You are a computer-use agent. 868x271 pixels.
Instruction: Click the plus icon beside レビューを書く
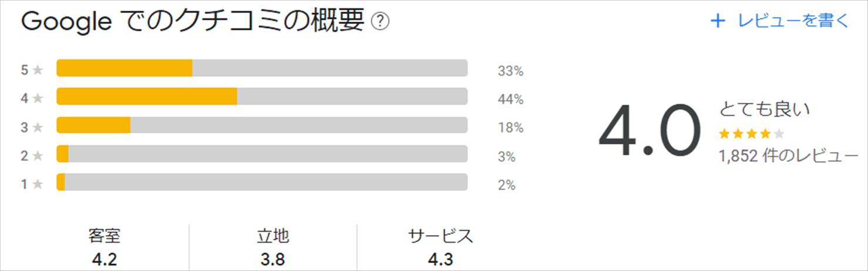[718, 21]
